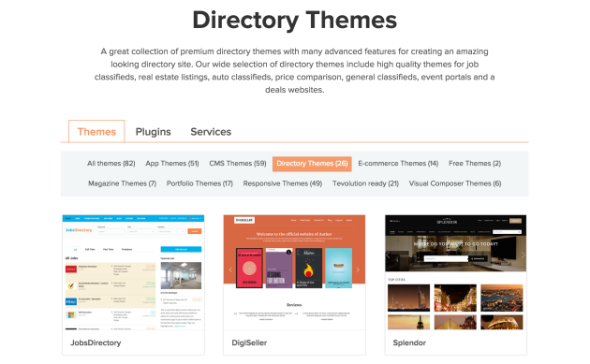Click the DigiSeller theme title
This screenshot has width=590, height=364.
(249, 342)
